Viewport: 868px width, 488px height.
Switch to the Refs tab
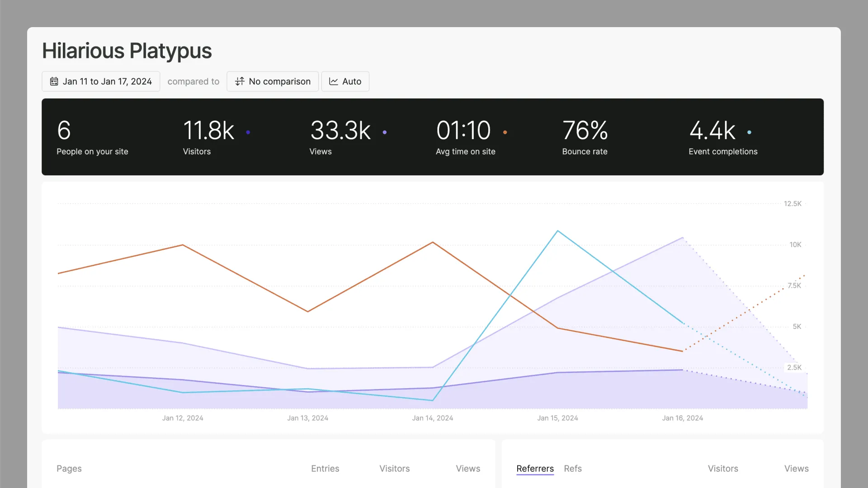click(x=572, y=469)
